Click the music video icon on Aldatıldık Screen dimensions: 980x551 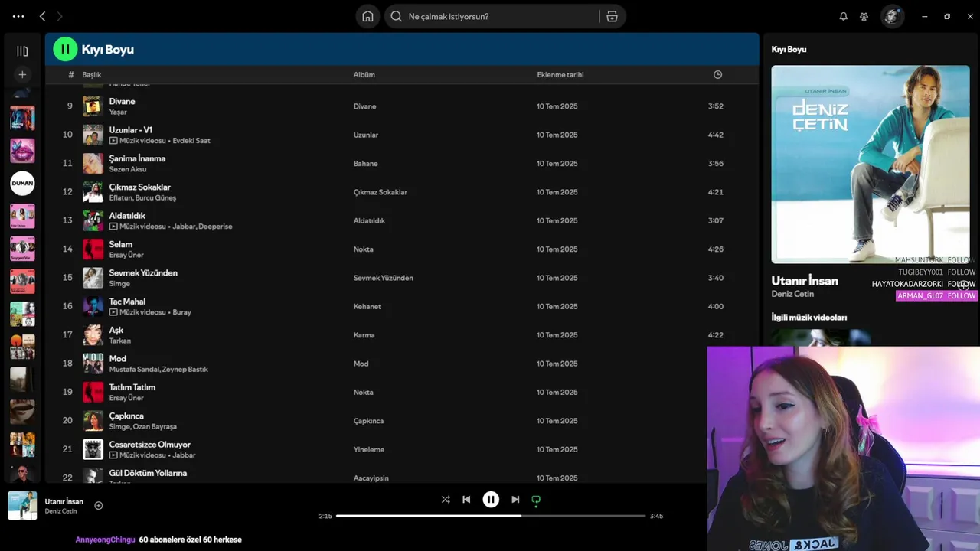(x=113, y=227)
